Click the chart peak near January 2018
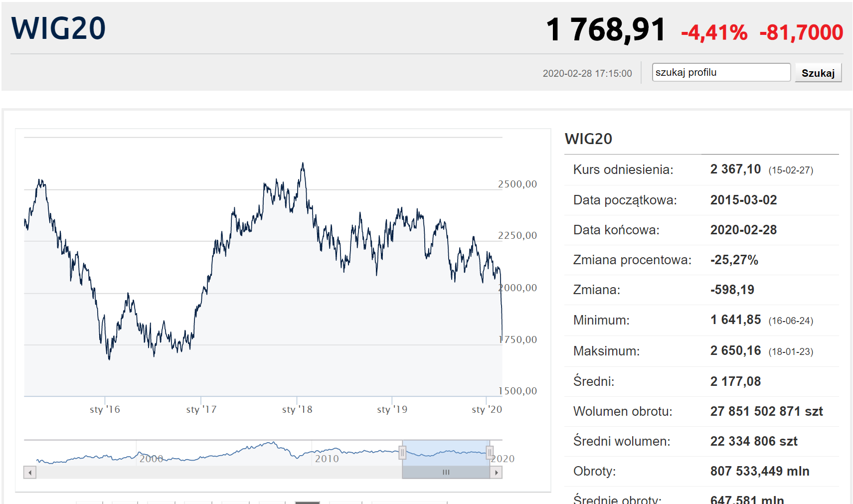 [303, 164]
